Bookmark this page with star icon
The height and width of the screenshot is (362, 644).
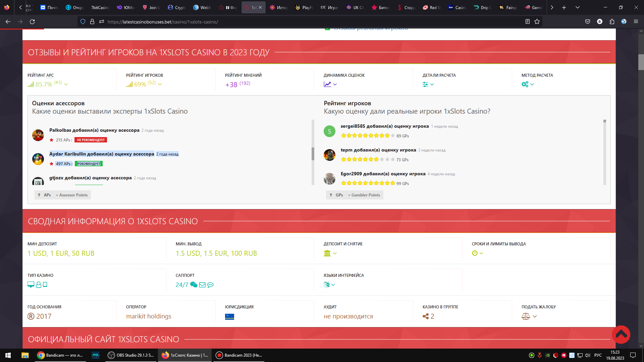tap(537, 22)
